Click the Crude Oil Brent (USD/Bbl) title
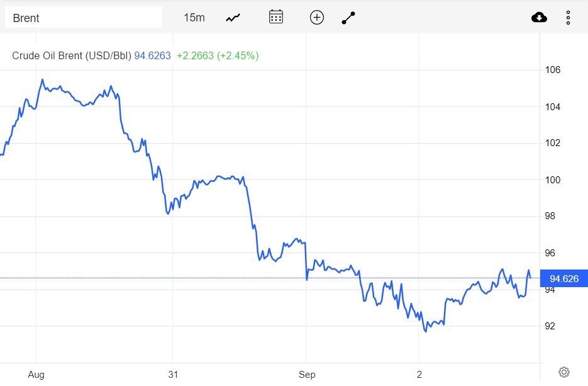The image size is (588, 386). (71, 55)
